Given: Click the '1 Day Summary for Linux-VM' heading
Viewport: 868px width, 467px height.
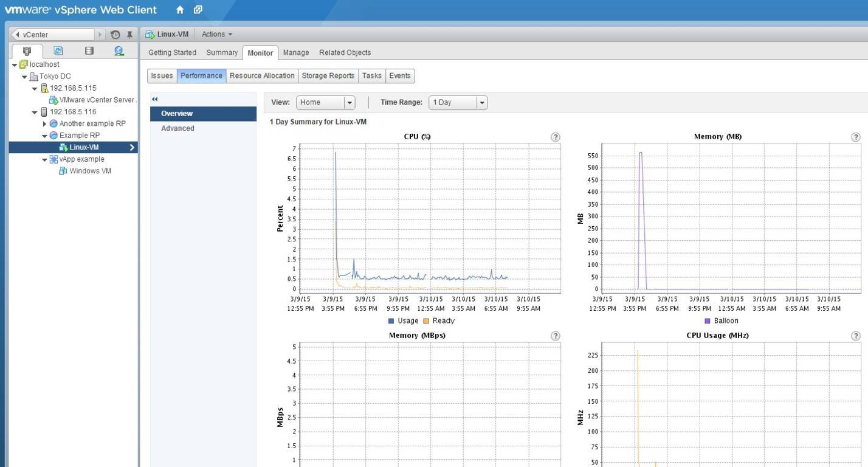Looking at the screenshot, I should tap(318, 122).
